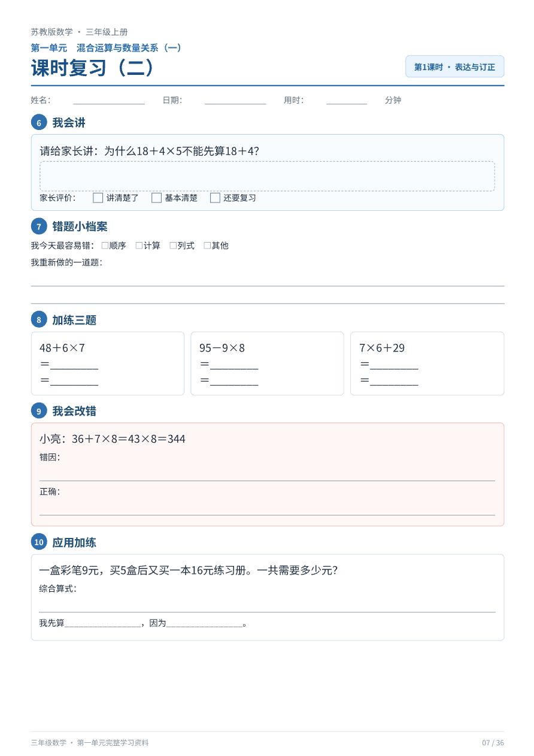Check the 基本清楚 parent rating box
This screenshot has height=756, width=534.
[157, 198]
